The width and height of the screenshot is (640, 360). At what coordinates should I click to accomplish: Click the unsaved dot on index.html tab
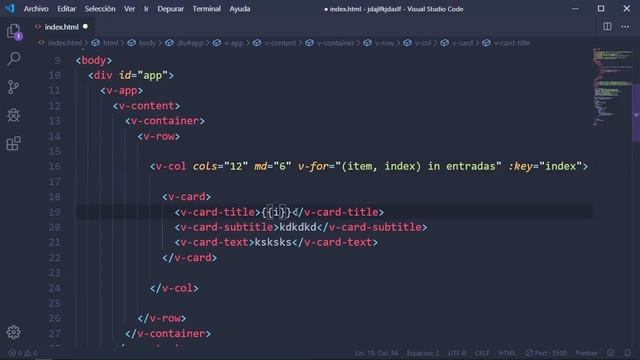[x=85, y=27]
